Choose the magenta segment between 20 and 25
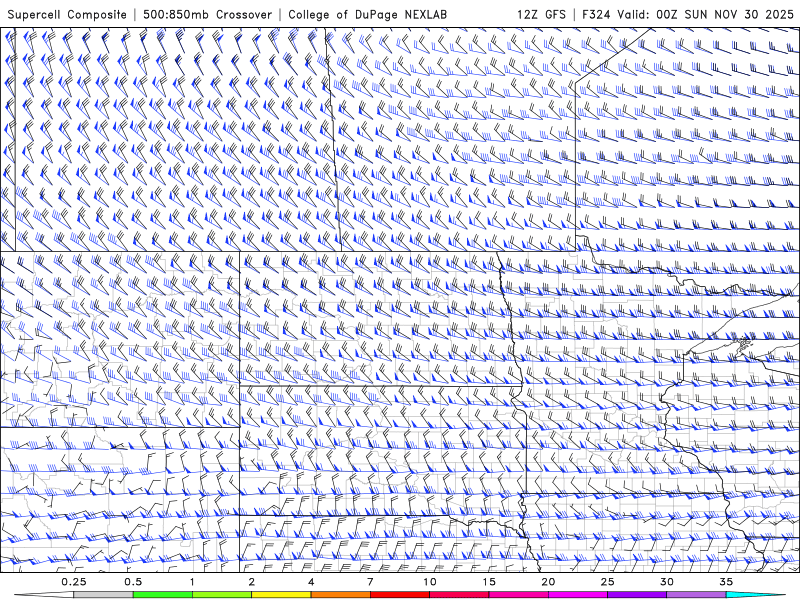 click(x=578, y=595)
